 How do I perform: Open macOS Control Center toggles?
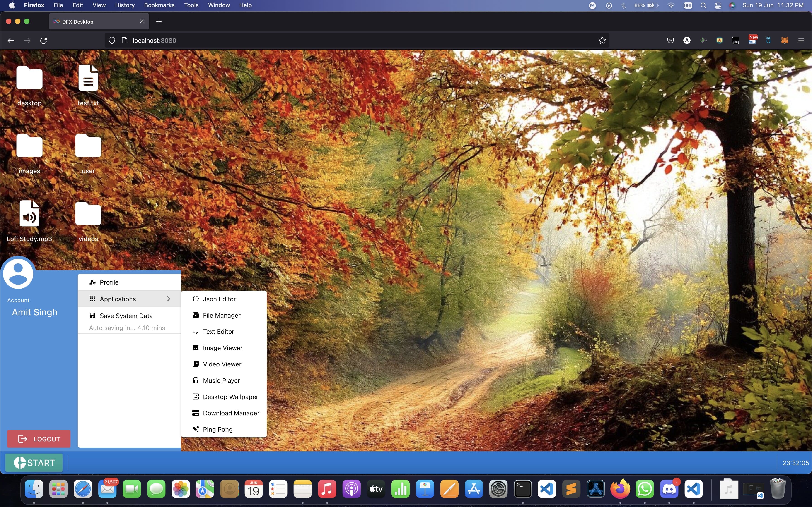click(x=718, y=5)
